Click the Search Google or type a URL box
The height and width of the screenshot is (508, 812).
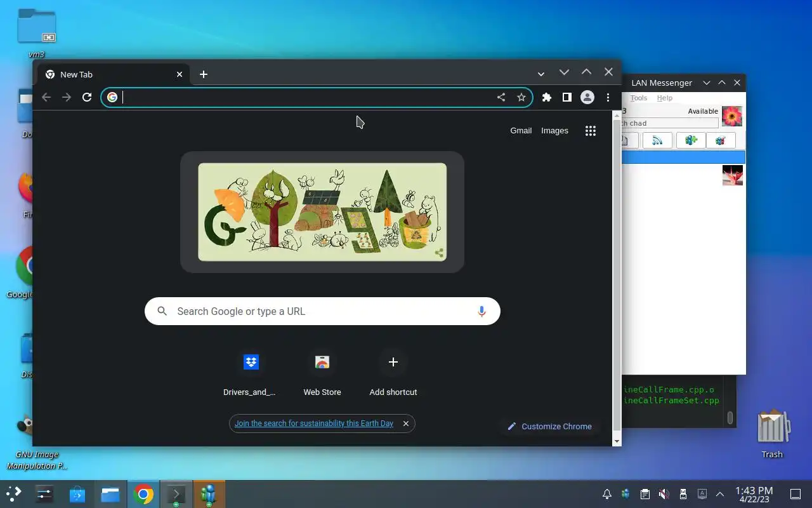point(322,311)
